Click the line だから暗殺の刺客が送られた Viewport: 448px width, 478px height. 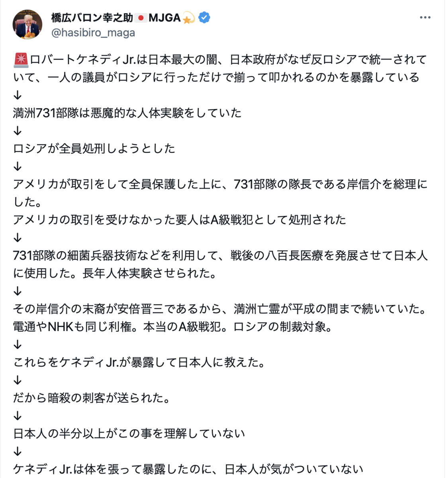click(x=92, y=398)
